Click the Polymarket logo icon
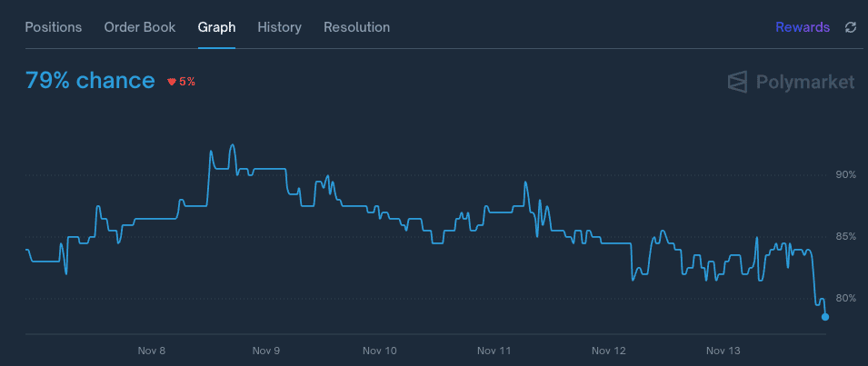This screenshot has height=366, width=868. click(738, 83)
